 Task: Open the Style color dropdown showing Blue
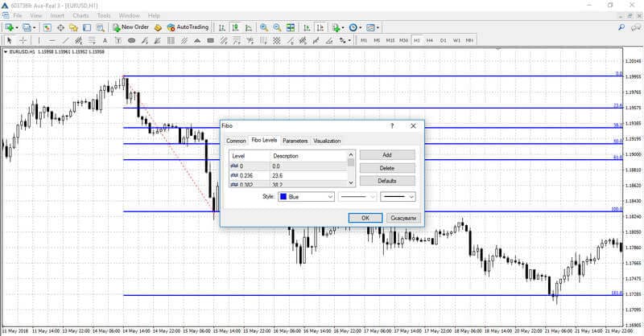[306, 197]
